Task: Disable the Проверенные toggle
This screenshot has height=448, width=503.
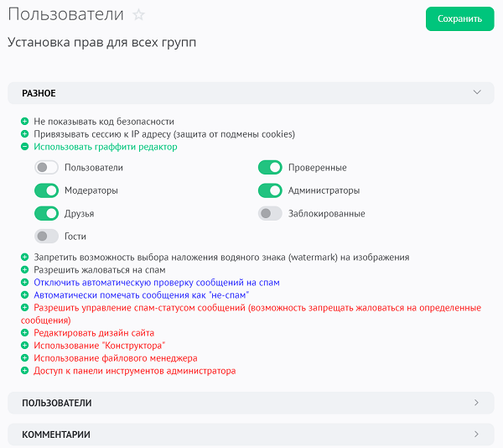Action: coord(270,168)
